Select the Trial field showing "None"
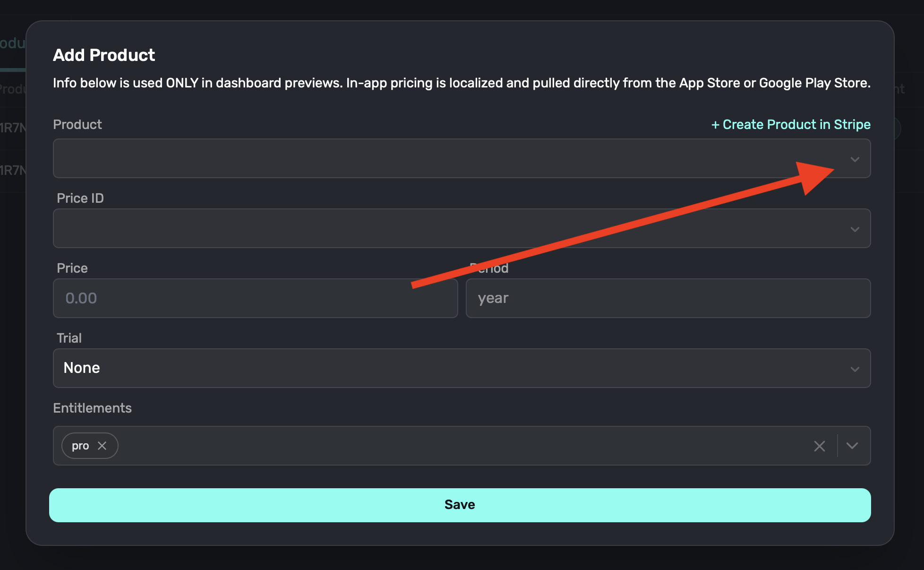Viewport: 924px width, 570px height. pos(425,368)
